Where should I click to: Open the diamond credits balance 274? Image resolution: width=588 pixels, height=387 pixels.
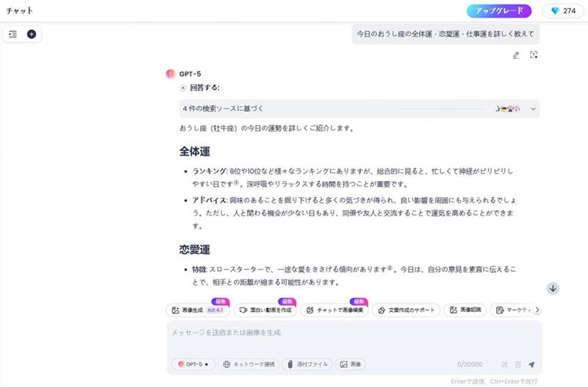pos(563,11)
